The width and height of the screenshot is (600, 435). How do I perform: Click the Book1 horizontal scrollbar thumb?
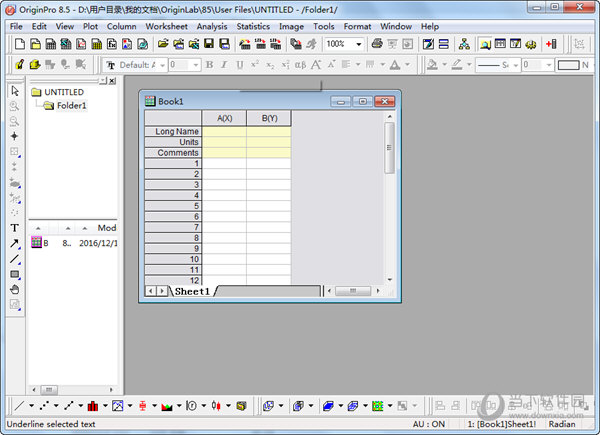tap(353, 291)
